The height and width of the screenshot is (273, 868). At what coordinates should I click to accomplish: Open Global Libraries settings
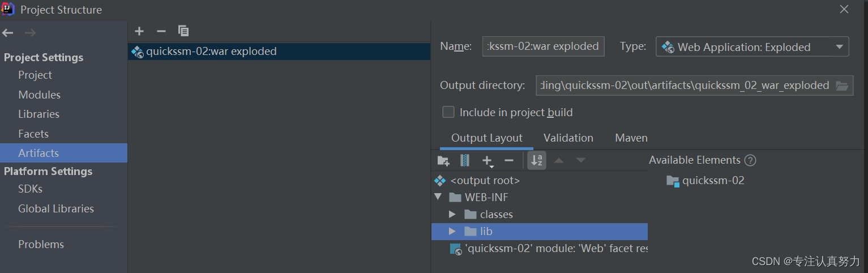(x=56, y=208)
